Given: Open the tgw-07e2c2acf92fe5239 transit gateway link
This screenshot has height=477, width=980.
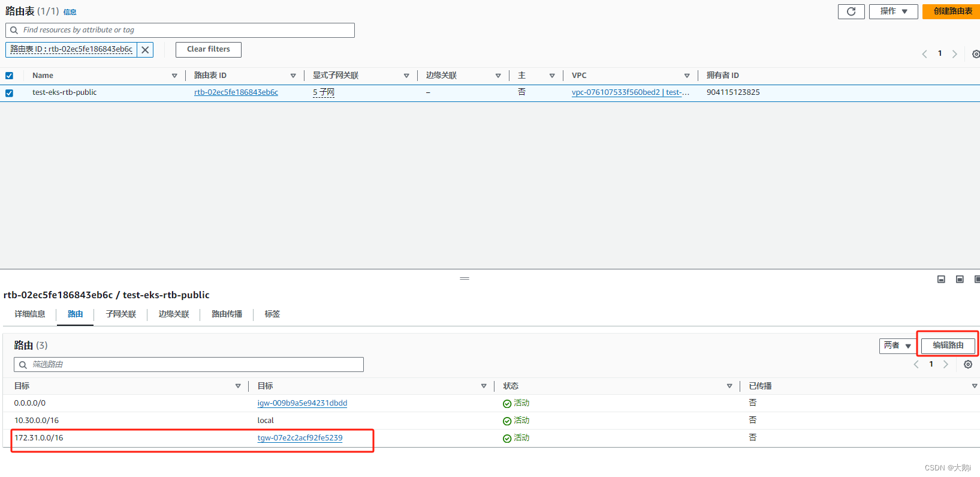Looking at the screenshot, I should pyautogui.click(x=300, y=438).
